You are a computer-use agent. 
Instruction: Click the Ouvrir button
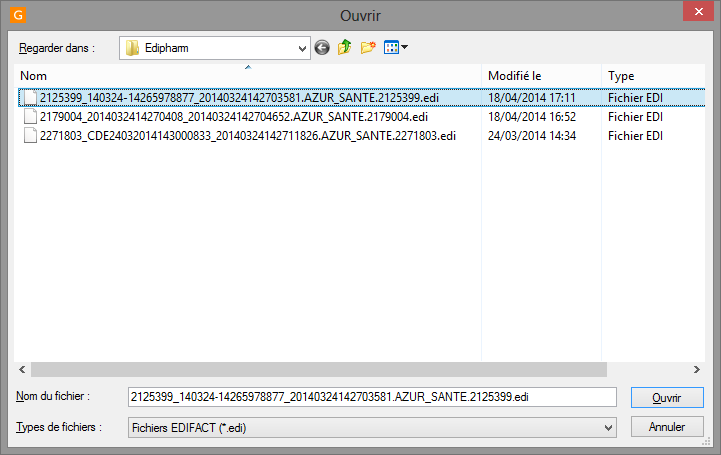667,398
